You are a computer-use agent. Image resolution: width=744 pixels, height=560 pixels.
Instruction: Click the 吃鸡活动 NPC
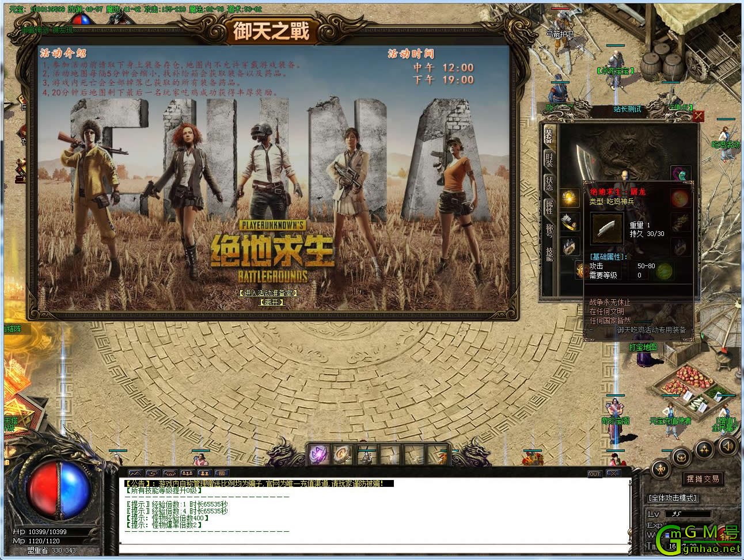pos(725,144)
